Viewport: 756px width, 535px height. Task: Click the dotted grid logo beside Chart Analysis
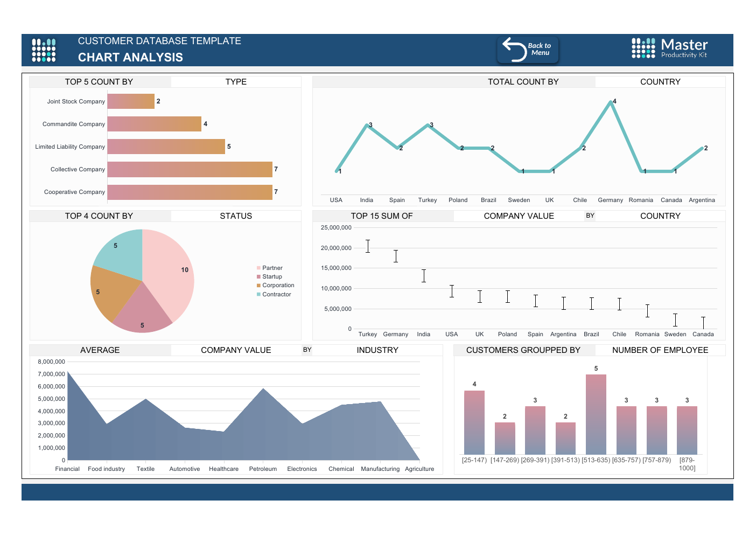pos(44,50)
